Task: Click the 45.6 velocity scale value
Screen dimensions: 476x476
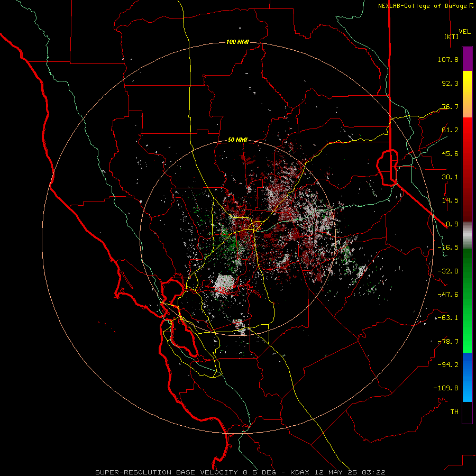Action: (450, 153)
